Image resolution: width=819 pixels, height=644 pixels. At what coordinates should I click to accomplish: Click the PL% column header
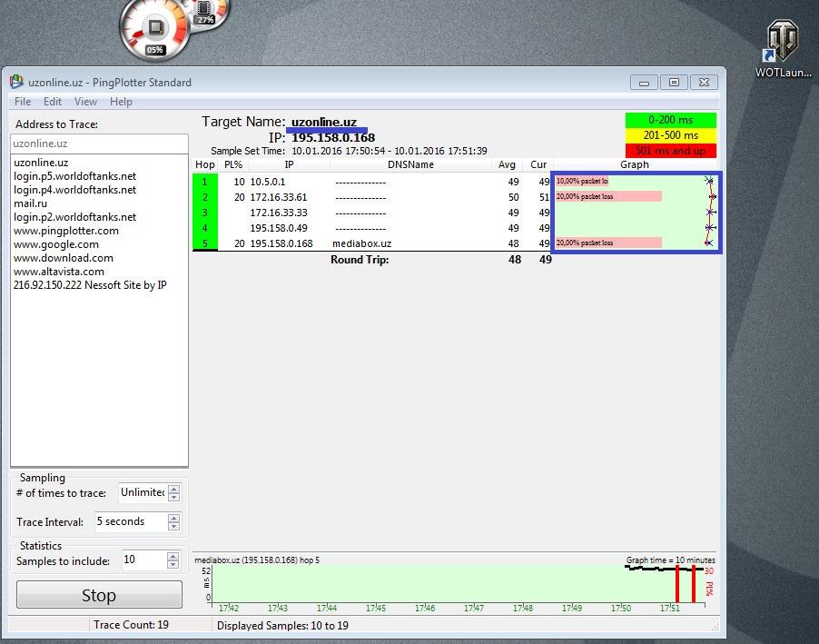[233, 164]
